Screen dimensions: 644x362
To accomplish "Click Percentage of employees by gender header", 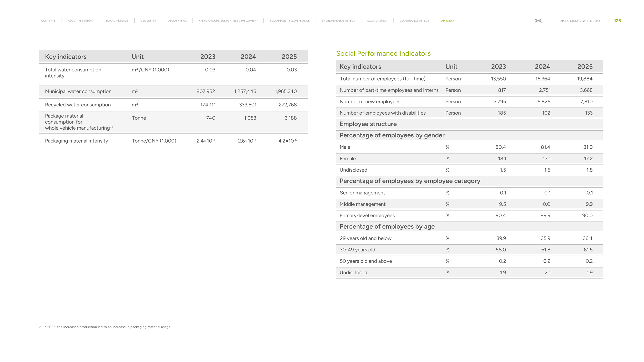I will click(x=392, y=135).
